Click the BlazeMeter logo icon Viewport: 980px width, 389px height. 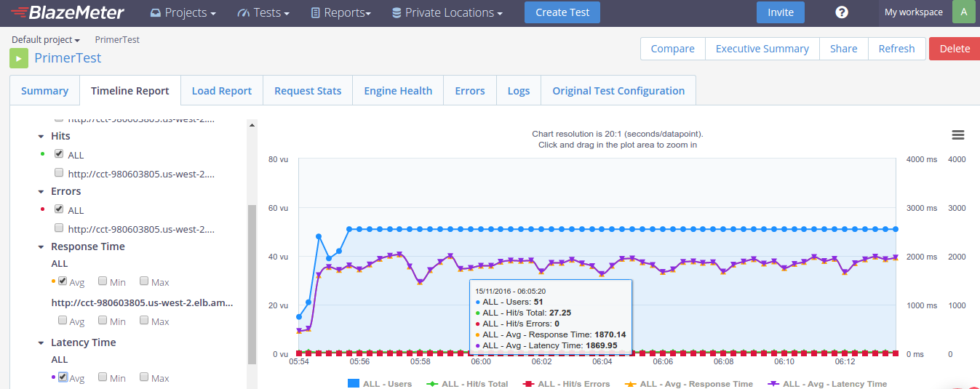tap(20, 12)
